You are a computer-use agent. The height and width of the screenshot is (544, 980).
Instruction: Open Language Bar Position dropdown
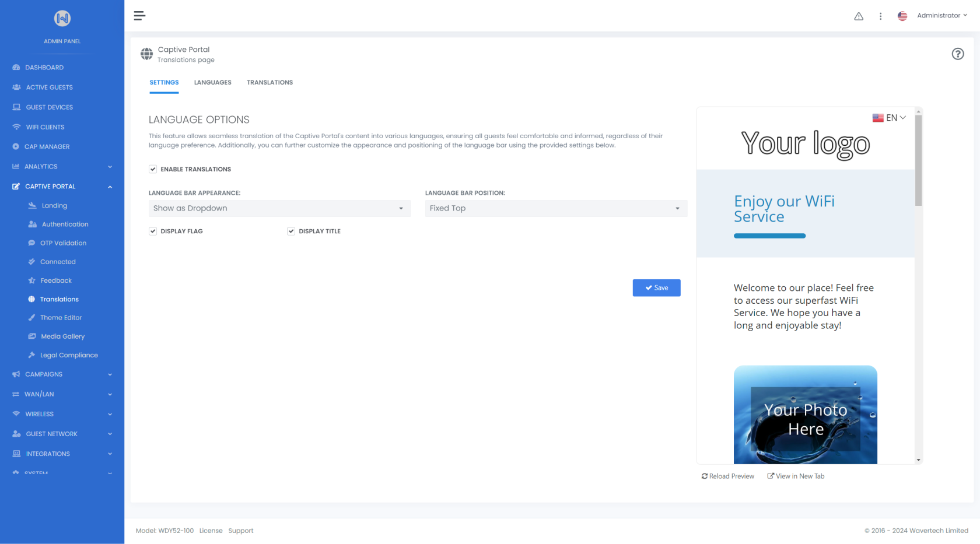coord(555,209)
